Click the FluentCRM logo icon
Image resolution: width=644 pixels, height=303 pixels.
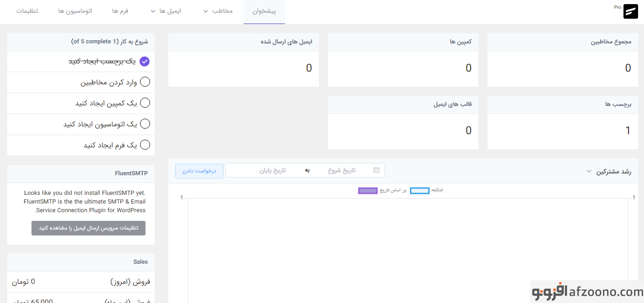coord(630,11)
